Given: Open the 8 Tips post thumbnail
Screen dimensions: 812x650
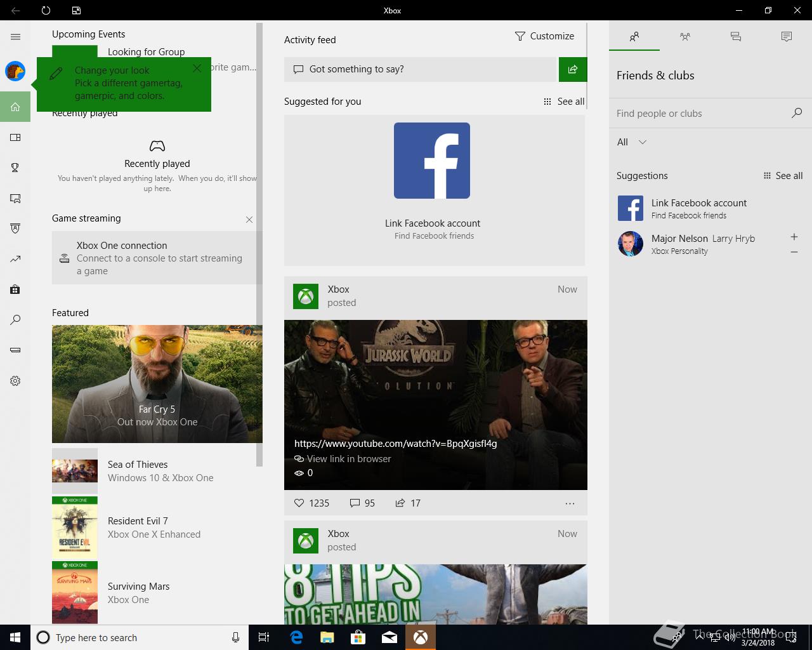Looking at the screenshot, I should (436, 594).
